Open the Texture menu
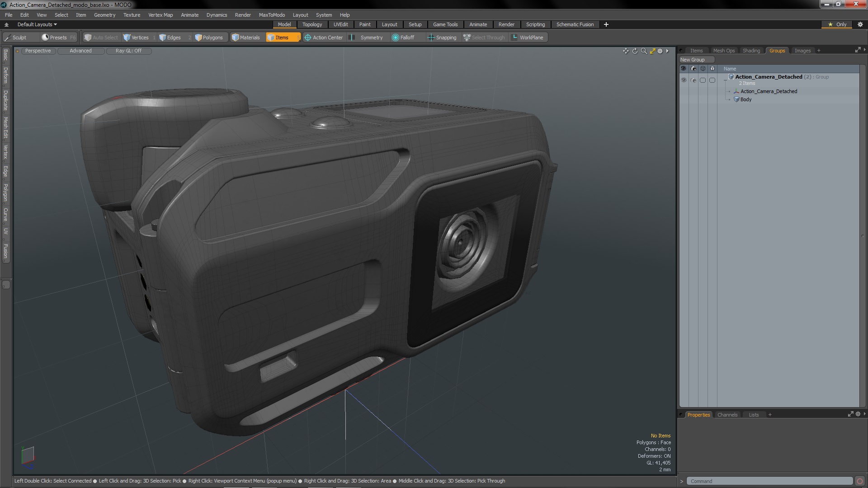Screen dimensions: 868x488 pos(132,15)
